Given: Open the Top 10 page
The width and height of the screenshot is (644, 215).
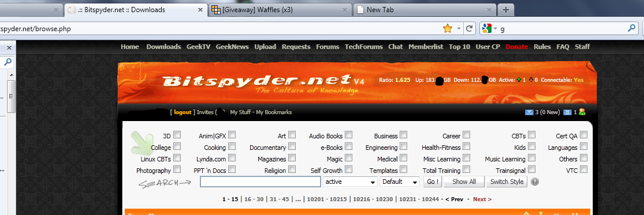Looking at the screenshot, I should (x=459, y=47).
